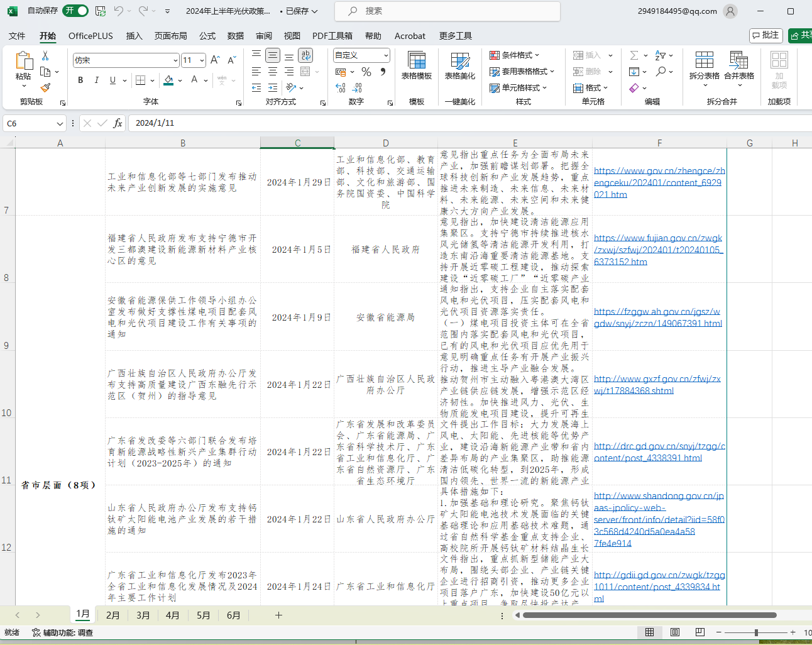The image size is (812, 645).
Task: Click the zoom slider handle in status bar
Action: coord(756,632)
